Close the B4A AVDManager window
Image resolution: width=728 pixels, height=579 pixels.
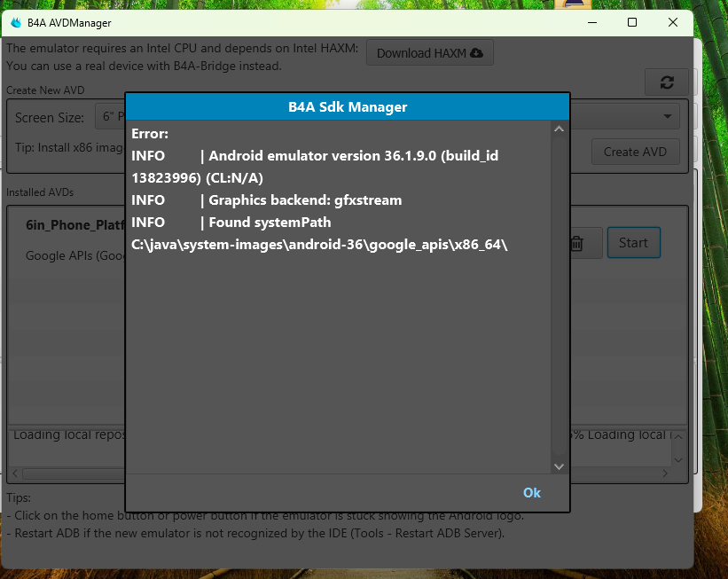point(673,22)
